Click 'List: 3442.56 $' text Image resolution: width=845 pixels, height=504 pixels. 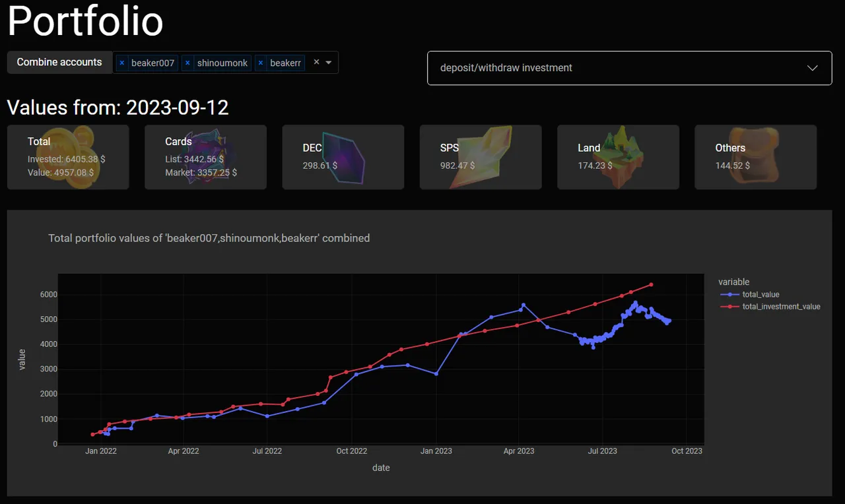coord(194,160)
